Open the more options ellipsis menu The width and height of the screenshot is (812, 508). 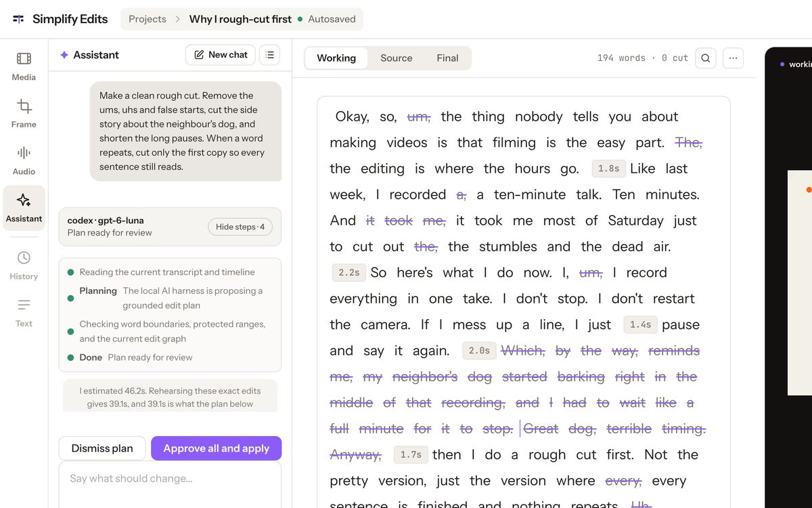733,58
